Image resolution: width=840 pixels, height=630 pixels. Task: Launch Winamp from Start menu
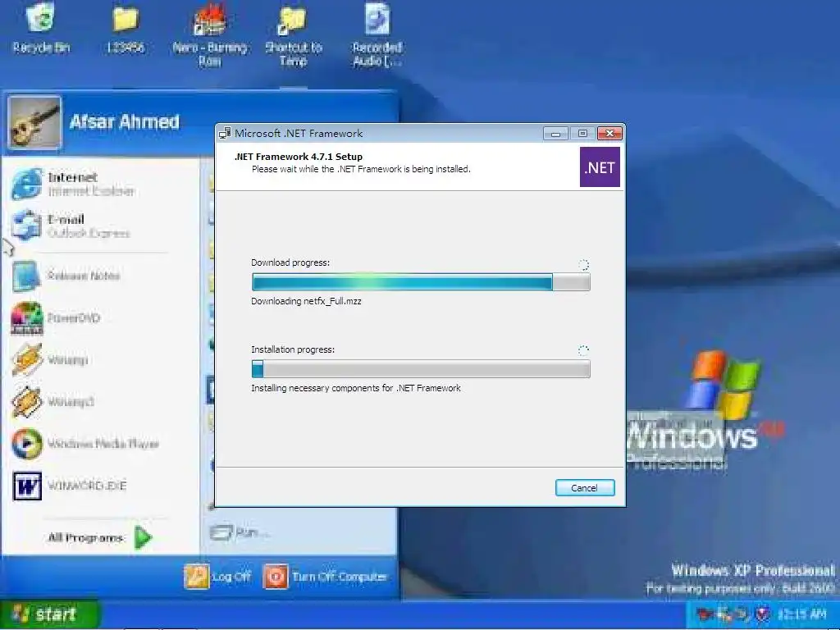point(49,360)
